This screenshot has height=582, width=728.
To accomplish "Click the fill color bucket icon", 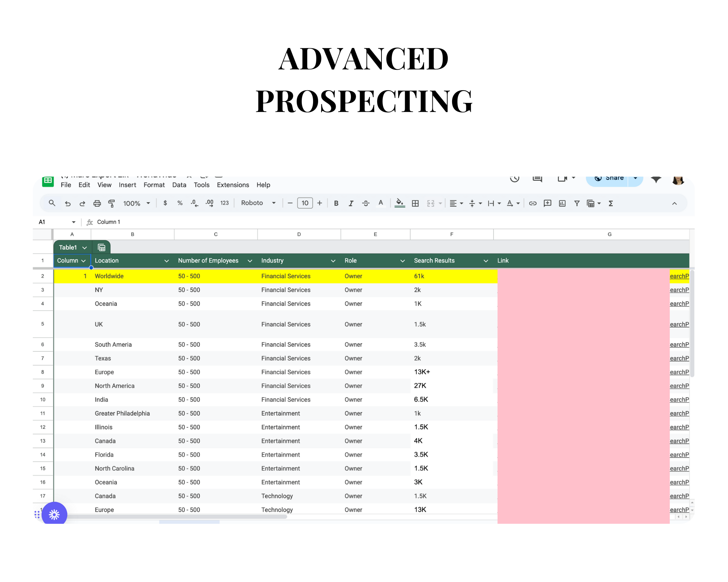I will click(x=400, y=203).
